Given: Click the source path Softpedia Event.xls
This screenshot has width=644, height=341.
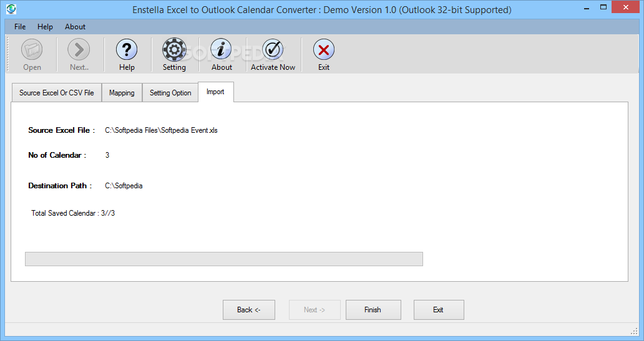Looking at the screenshot, I should click(162, 130).
